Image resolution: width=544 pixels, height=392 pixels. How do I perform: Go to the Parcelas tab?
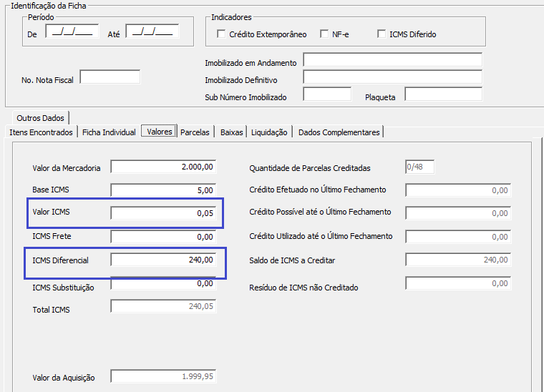point(195,132)
